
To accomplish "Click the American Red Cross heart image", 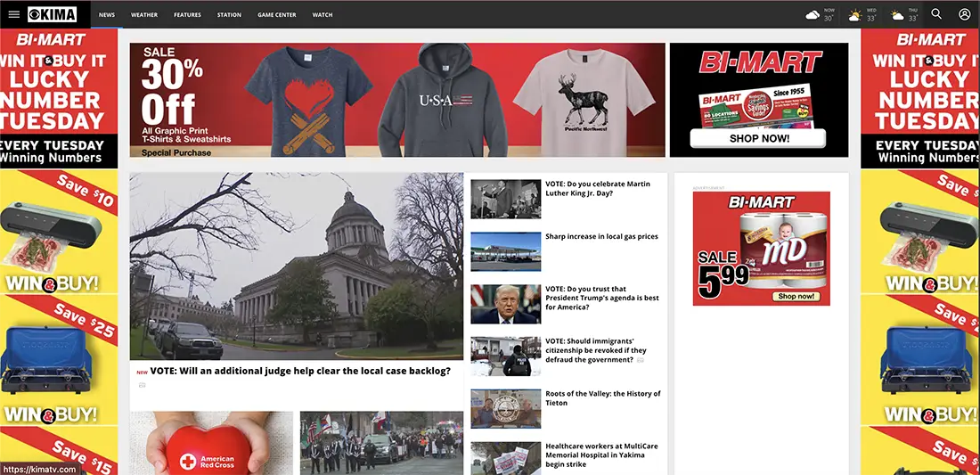I will click(211, 443).
